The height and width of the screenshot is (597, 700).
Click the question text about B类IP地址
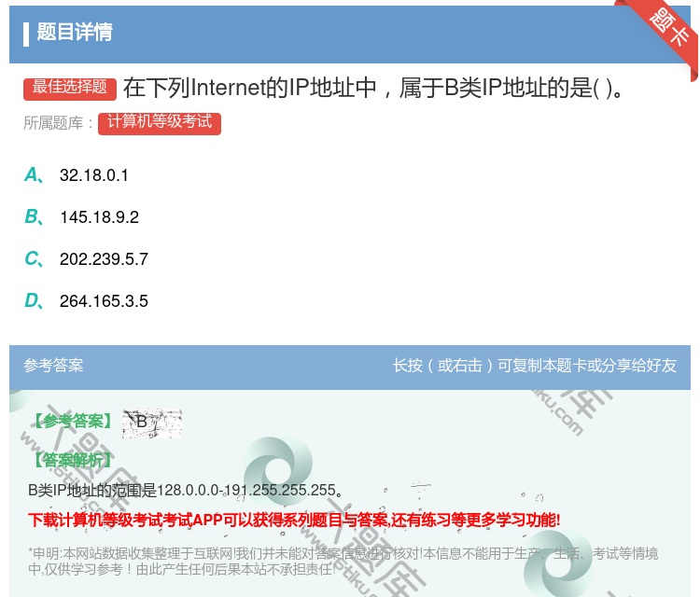(373, 88)
